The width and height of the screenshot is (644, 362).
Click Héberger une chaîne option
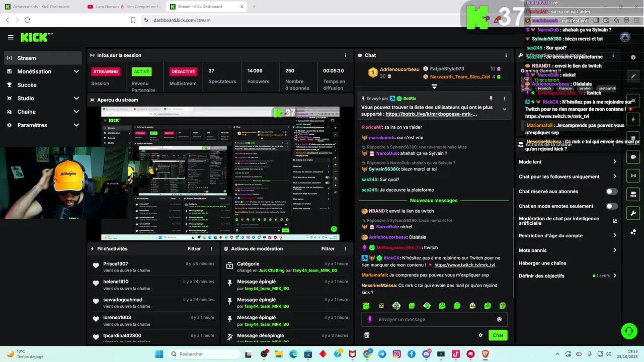(x=542, y=263)
